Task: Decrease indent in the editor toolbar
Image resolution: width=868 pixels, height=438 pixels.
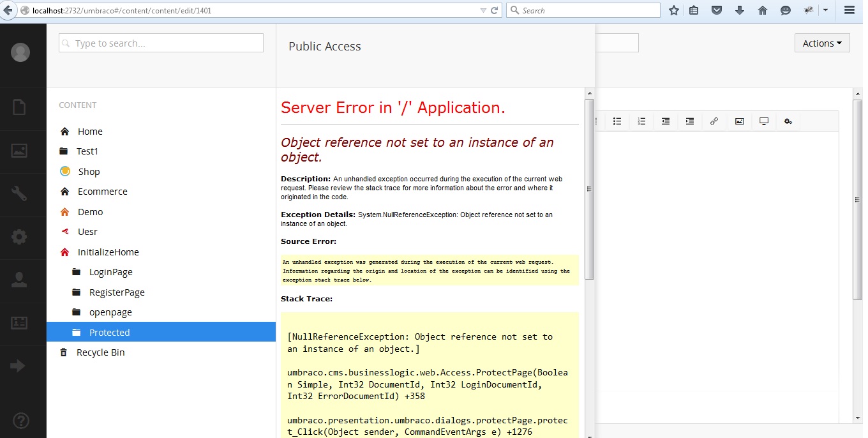Action: (666, 121)
